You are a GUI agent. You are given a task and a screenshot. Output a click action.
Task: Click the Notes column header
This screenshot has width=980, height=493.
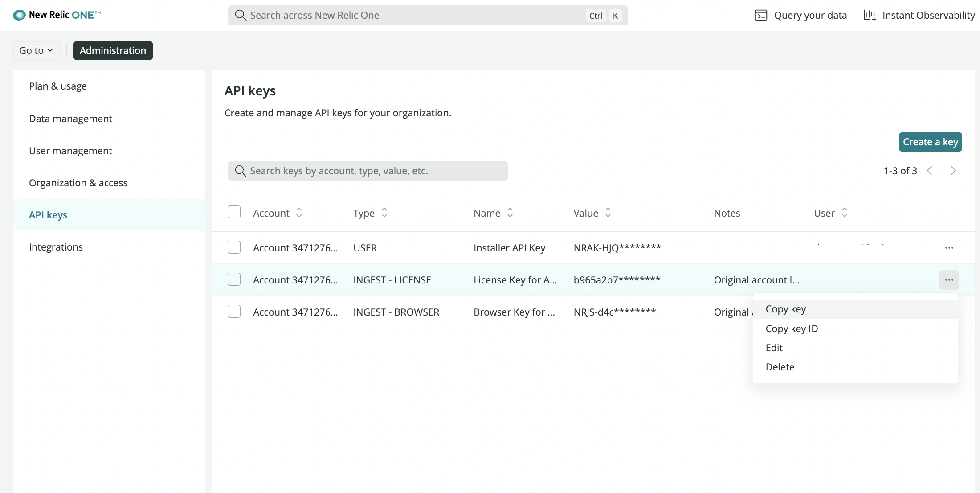click(x=727, y=213)
